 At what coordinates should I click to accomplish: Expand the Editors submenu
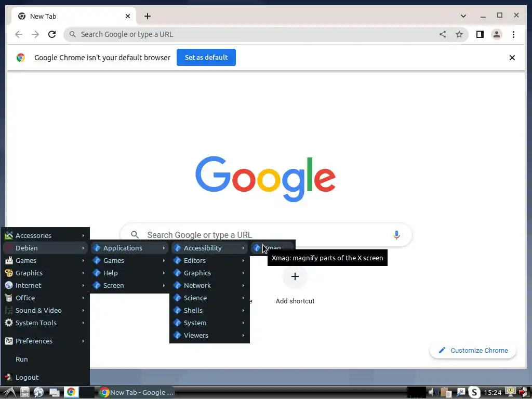(x=209, y=261)
